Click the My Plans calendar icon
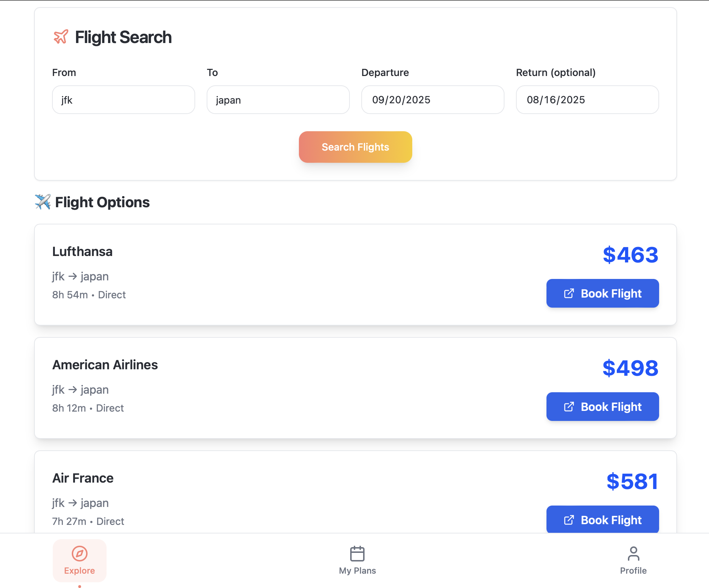 [357, 553]
